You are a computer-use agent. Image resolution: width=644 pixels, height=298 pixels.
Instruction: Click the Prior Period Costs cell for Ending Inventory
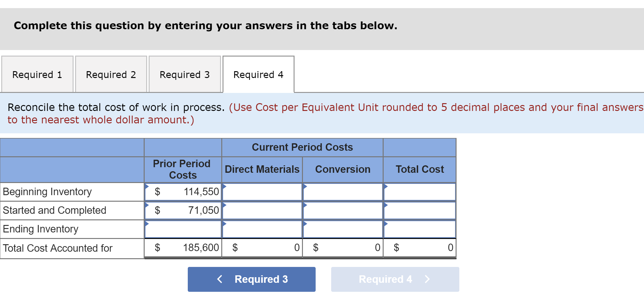point(182,229)
